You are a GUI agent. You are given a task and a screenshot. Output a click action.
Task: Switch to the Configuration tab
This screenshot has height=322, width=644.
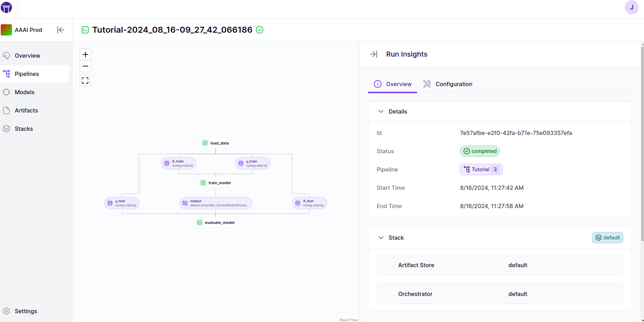click(x=448, y=84)
